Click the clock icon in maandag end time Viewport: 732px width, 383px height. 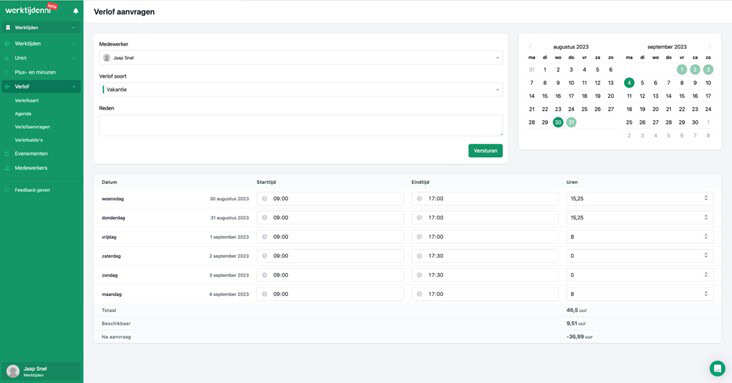[x=419, y=294]
